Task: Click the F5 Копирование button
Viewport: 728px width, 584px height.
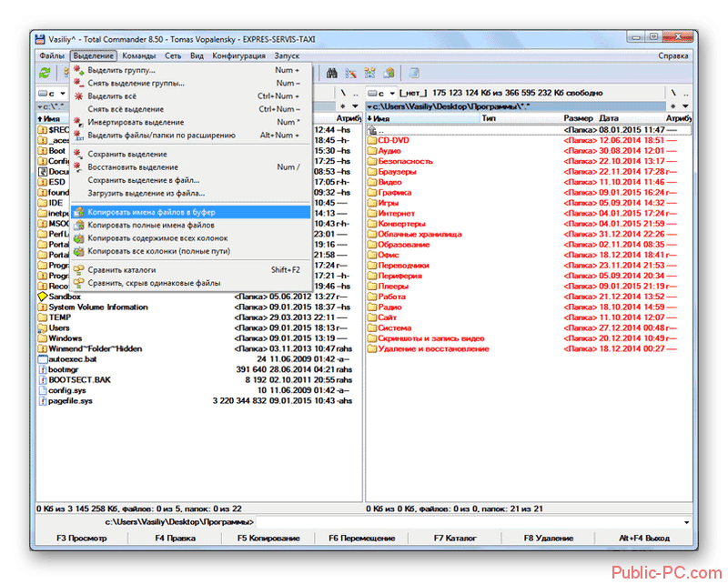Action: (268, 538)
